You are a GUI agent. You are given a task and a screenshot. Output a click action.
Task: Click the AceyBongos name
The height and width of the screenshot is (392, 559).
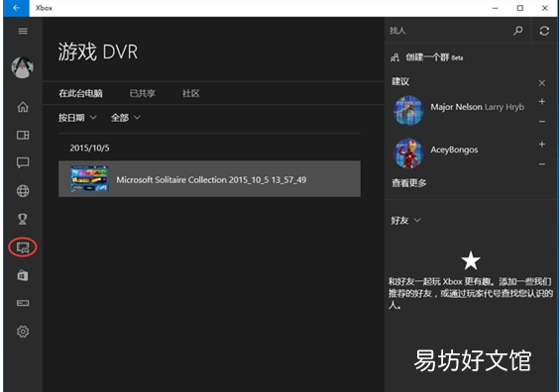coord(454,149)
